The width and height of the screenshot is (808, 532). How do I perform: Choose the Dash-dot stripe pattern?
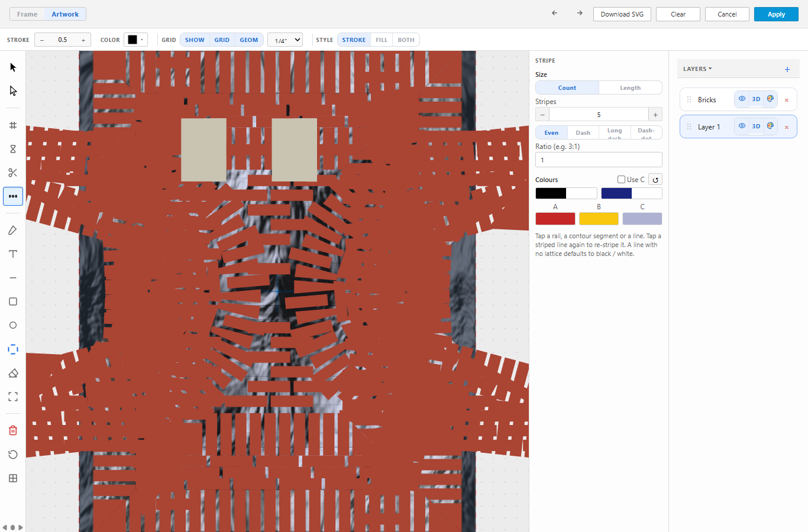[646, 132]
